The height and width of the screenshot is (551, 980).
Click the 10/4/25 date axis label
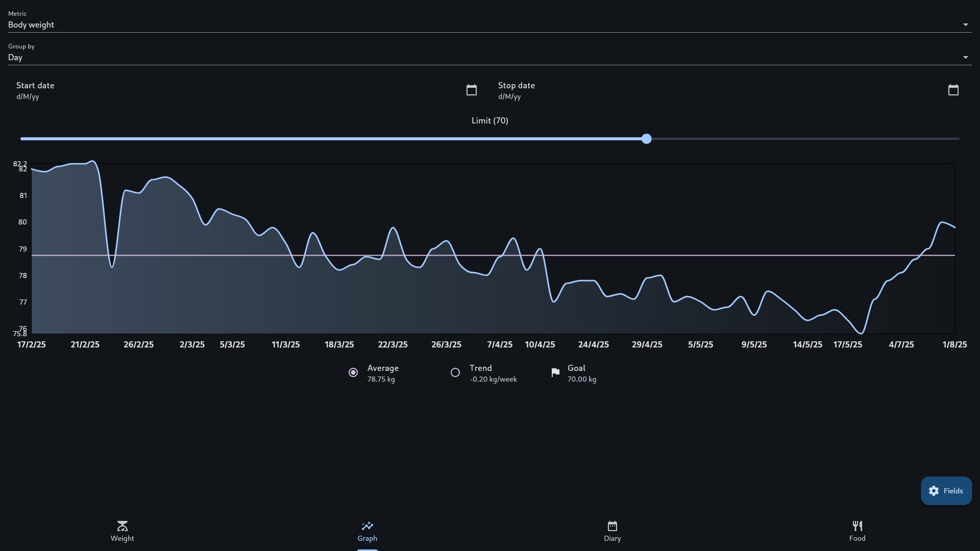pyautogui.click(x=540, y=345)
